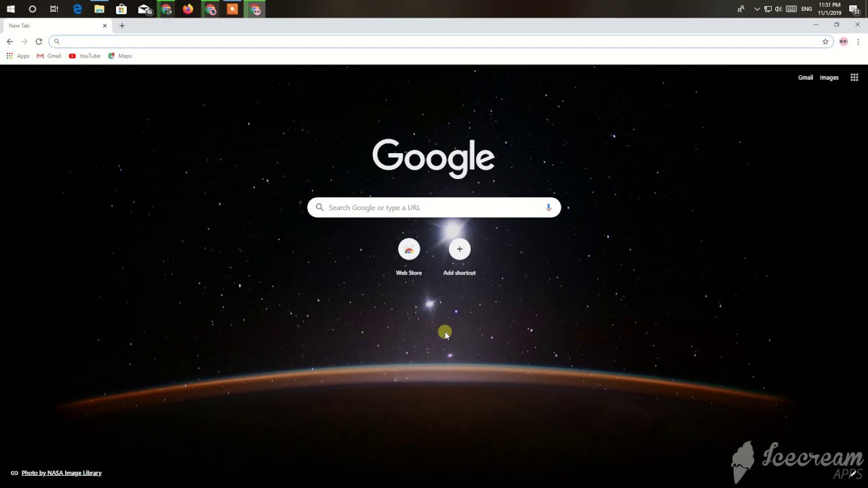Click the Google search box
Image resolution: width=868 pixels, height=488 pixels.
[x=434, y=207]
